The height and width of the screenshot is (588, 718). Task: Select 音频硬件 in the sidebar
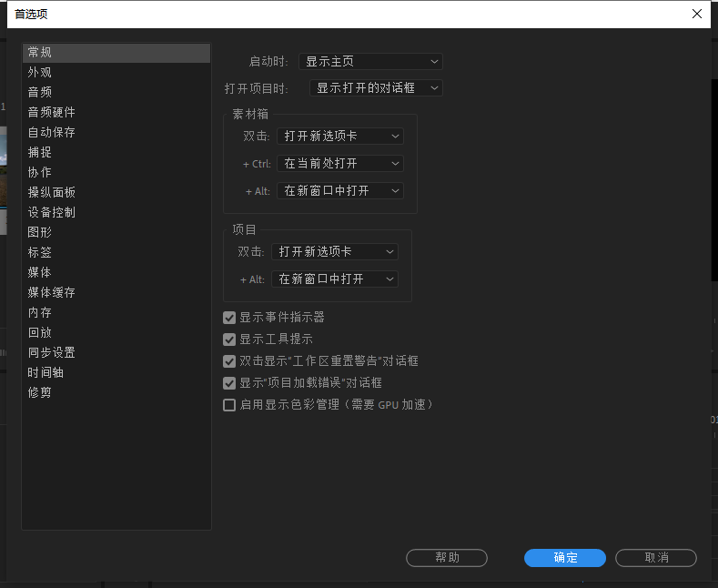(116, 112)
